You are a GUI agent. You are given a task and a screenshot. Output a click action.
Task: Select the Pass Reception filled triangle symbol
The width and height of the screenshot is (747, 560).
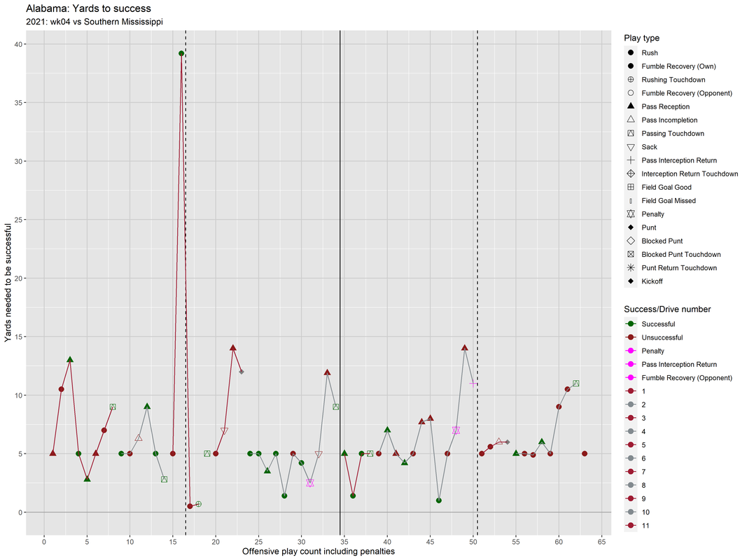631,106
